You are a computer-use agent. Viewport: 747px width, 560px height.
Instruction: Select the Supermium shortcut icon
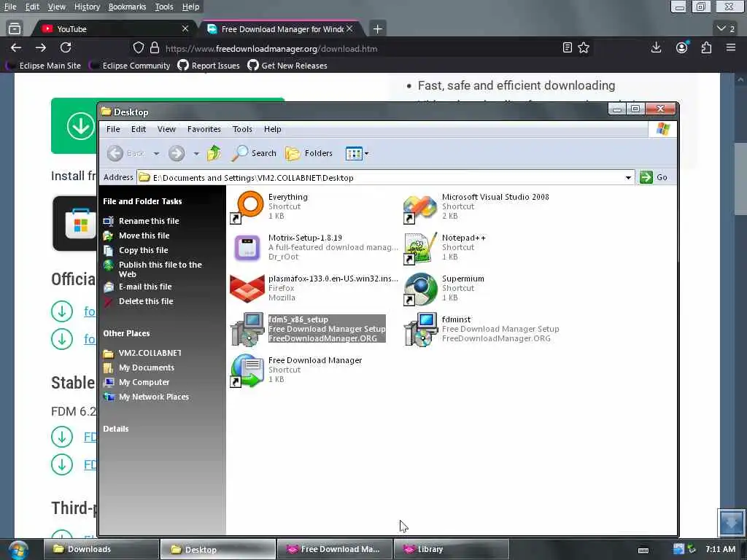(x=419, y=289)
